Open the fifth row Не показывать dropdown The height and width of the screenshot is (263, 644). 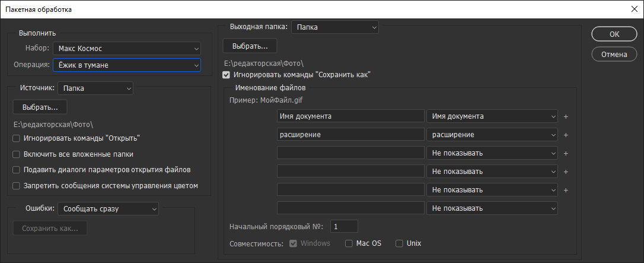[492, 190]
